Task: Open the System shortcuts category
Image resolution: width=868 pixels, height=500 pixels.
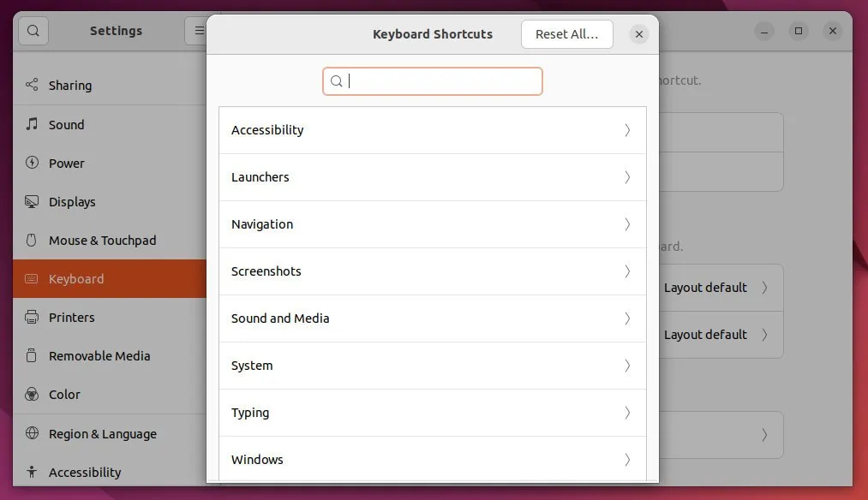Action: point(432,366)
